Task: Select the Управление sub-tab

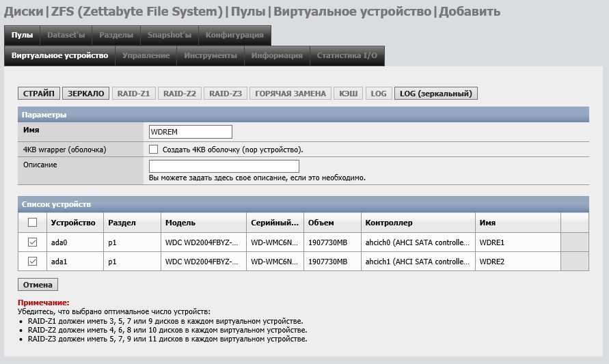Action: click(x=146, y=55)
